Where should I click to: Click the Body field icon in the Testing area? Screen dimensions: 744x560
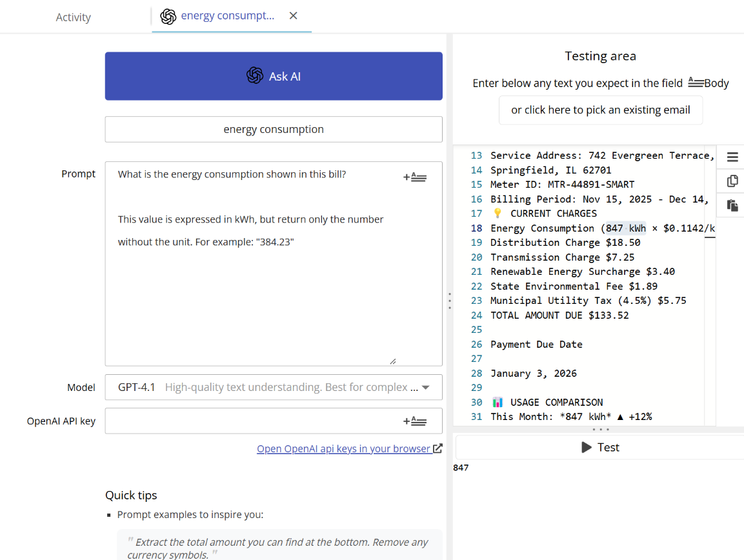tap(695, 83)
